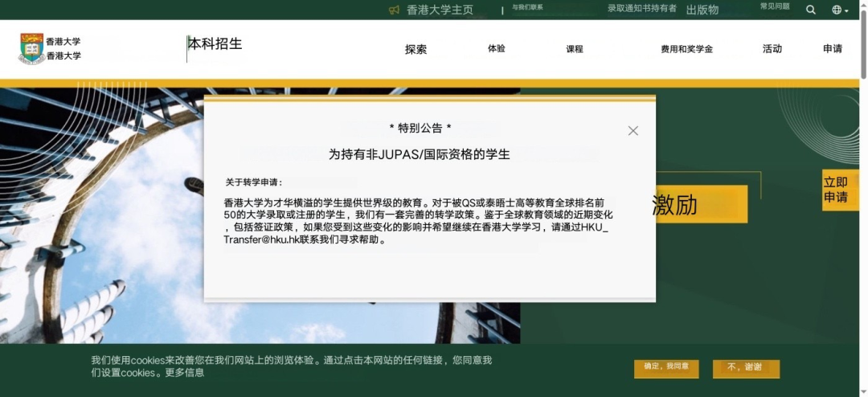
Task: Open the globe language selector
Action: point(840,10)
